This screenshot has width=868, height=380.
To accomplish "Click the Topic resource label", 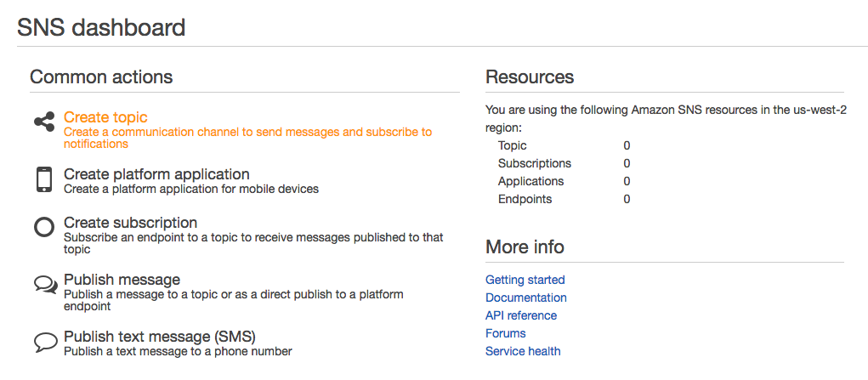I will [x=512, y=145].
